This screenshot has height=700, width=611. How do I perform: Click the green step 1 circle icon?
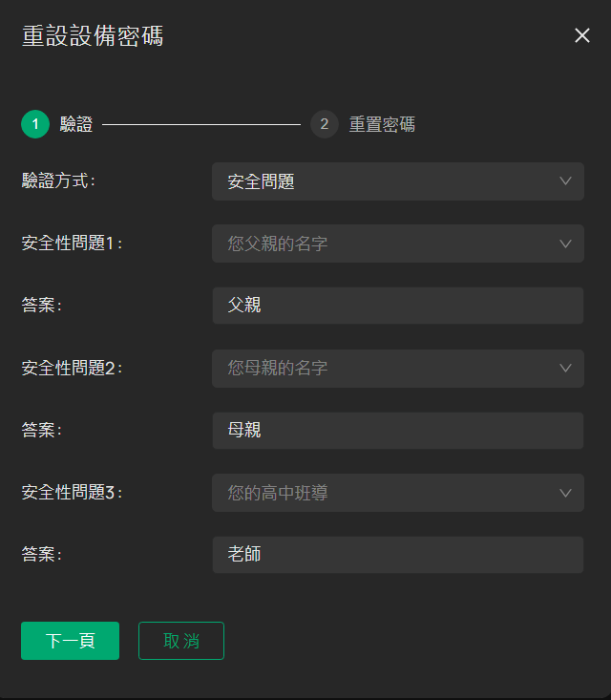(x=35, y=124)
